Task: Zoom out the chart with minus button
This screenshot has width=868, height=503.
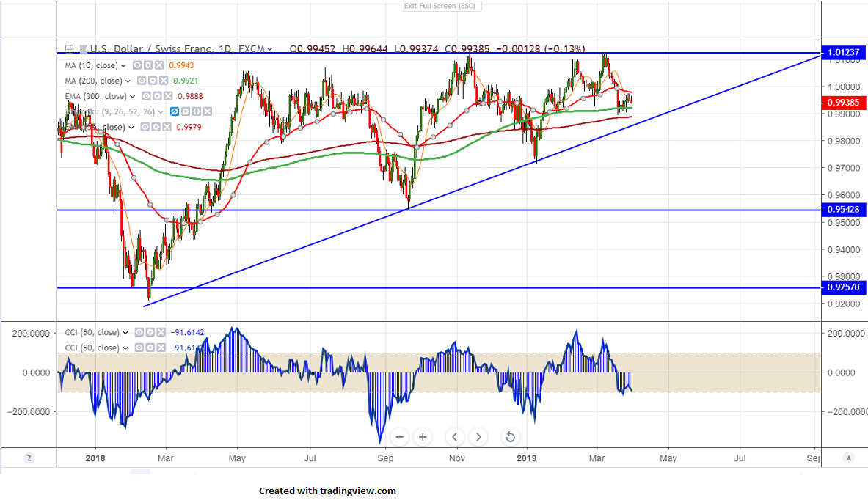Action: [400, 437]
